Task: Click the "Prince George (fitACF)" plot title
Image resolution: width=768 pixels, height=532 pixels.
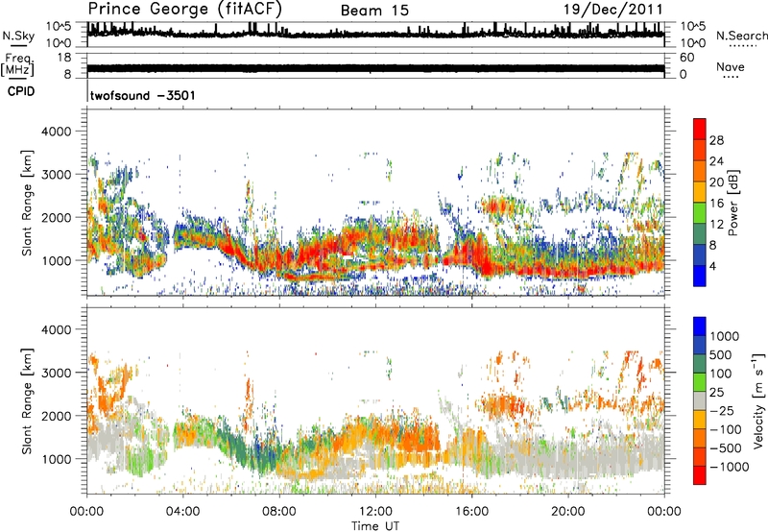Action: coord(184,9)
